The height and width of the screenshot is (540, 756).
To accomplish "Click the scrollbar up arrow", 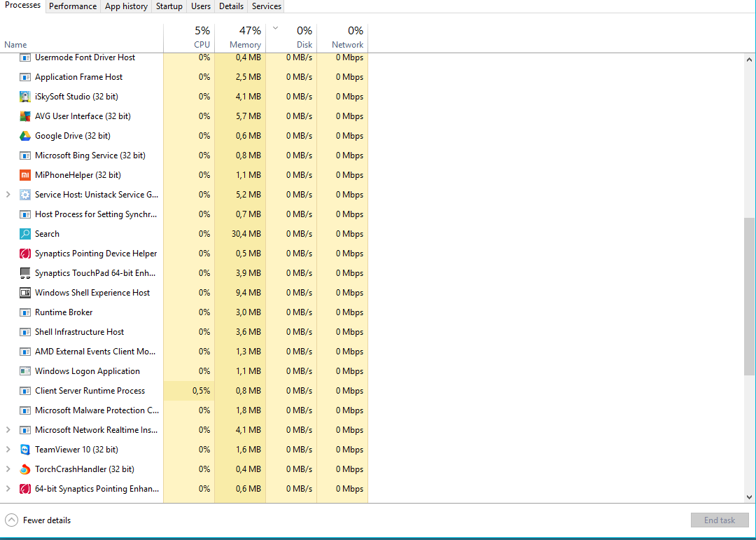I will click(749, 60).
